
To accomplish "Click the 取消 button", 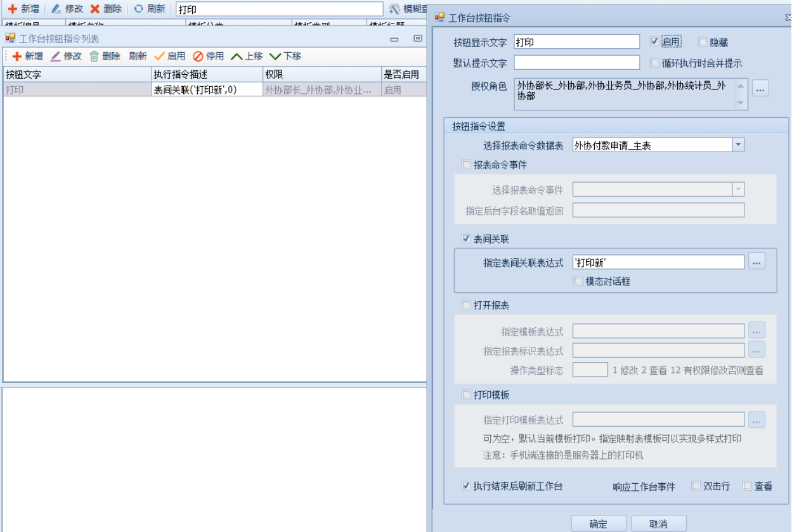I will pos(658,523).
